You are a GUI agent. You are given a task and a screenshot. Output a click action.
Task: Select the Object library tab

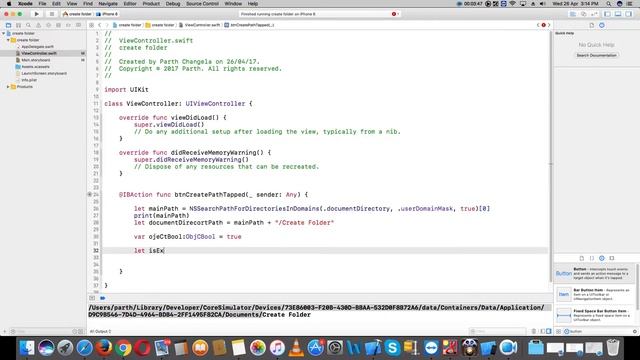pos(602,258)
